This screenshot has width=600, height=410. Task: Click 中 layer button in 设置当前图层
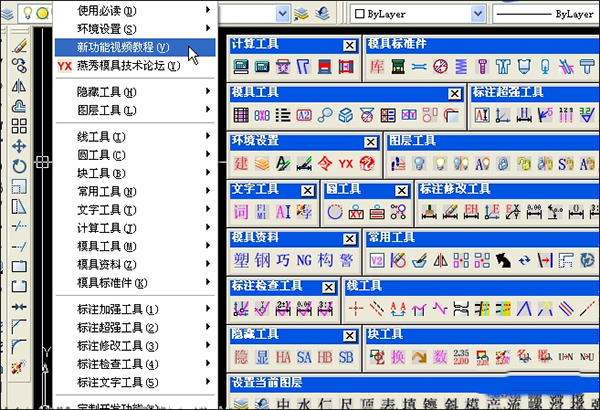284,403
